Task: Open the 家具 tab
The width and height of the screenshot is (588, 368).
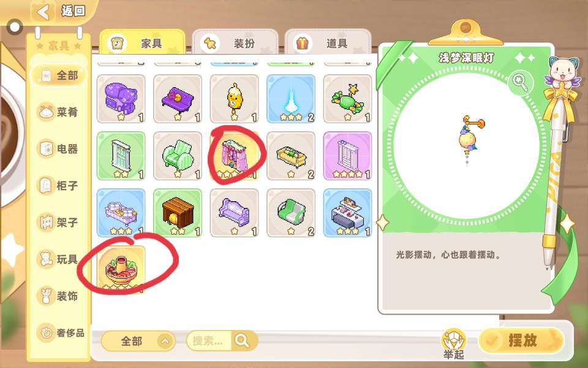Action: (x=143, y=42)
